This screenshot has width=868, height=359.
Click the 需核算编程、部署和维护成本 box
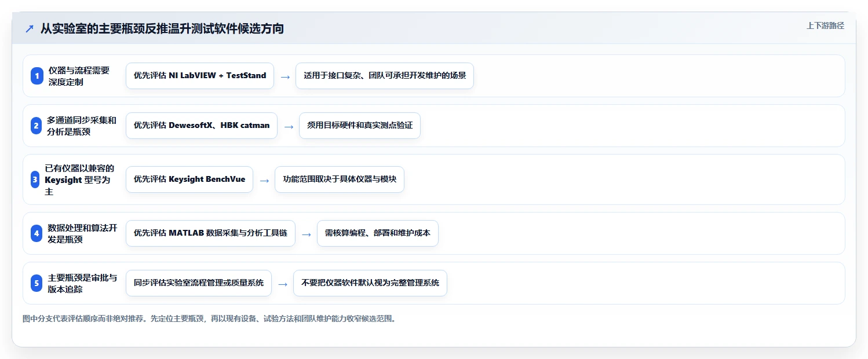378,233
